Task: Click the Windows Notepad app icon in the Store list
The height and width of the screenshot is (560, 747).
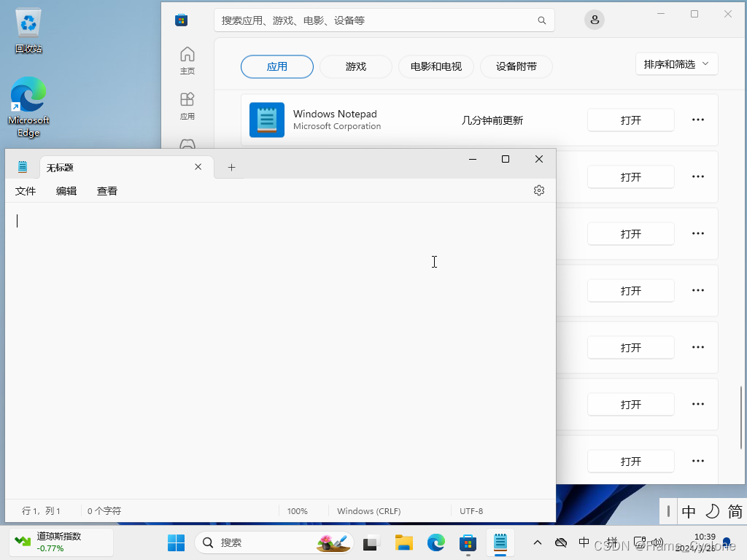Action: [x=267, y=120]
